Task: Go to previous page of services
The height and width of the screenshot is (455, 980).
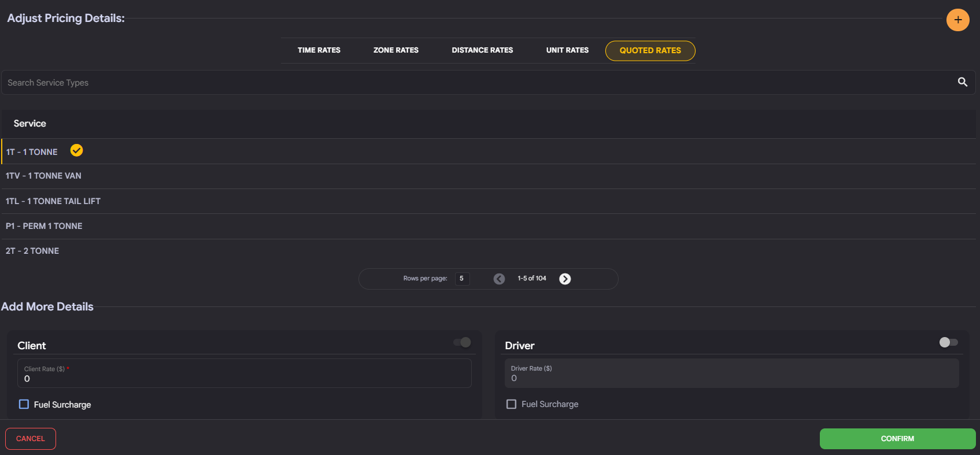Action: 499,279
